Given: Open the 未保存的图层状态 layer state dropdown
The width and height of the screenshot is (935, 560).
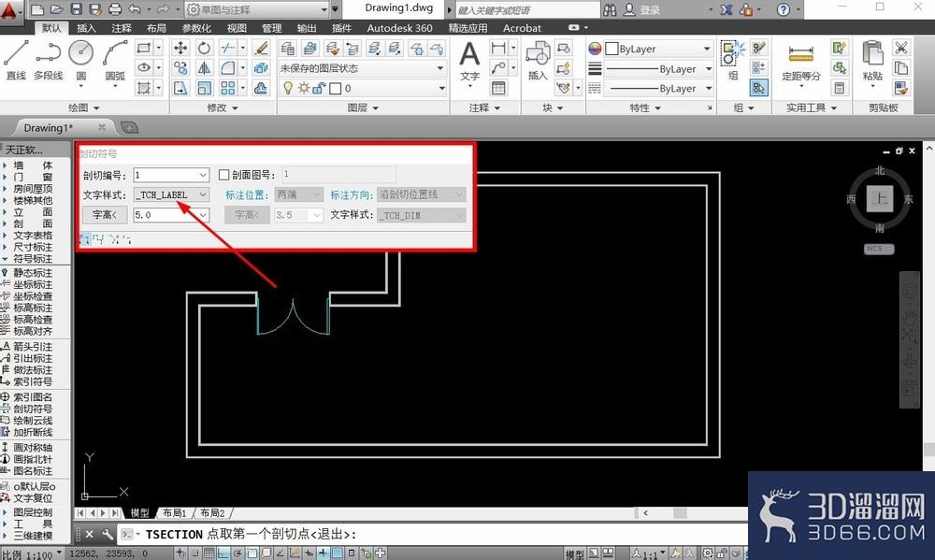Looking at the screenshot, I should coord(363,68).
